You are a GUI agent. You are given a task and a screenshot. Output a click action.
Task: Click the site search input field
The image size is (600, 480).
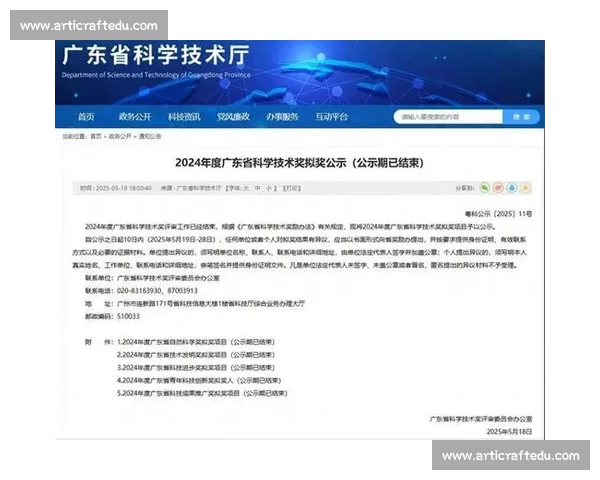coord(448,117)
